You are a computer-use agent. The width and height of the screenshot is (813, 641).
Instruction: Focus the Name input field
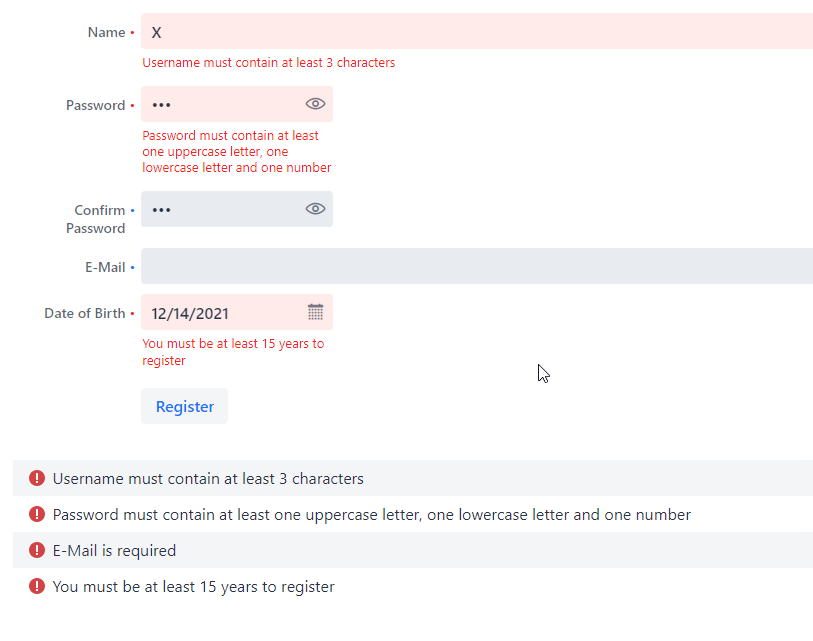[477, 31]
